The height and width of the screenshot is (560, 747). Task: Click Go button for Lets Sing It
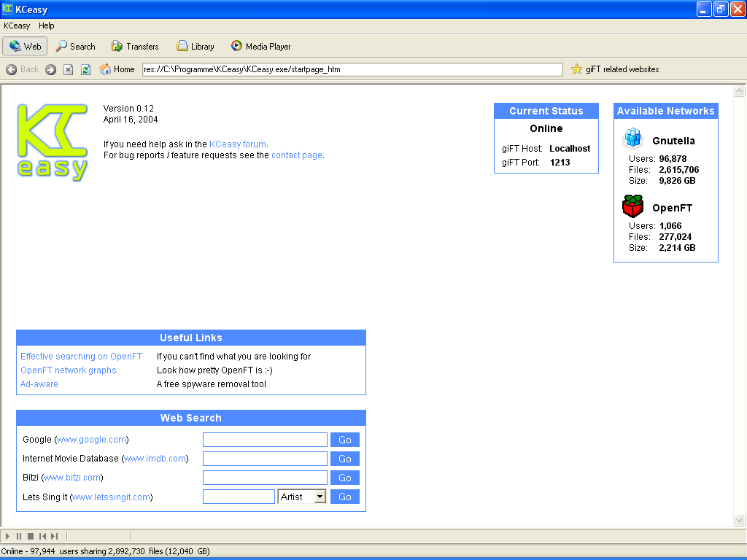[x=345, y=497]
